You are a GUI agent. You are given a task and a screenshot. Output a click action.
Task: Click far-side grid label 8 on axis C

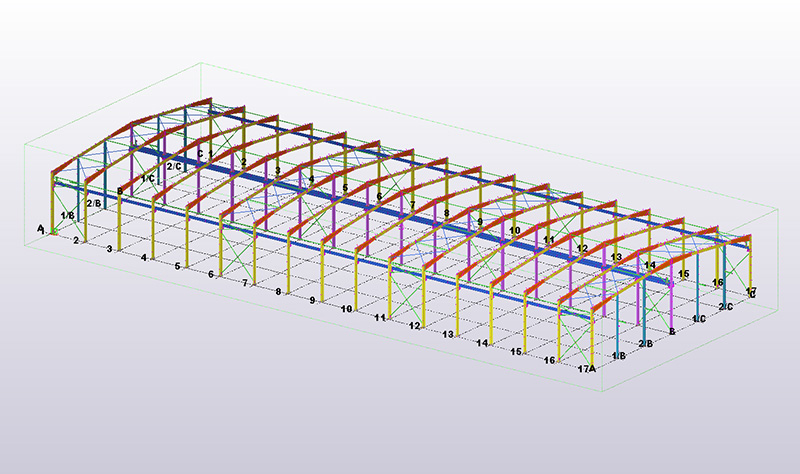coord(446,213)
